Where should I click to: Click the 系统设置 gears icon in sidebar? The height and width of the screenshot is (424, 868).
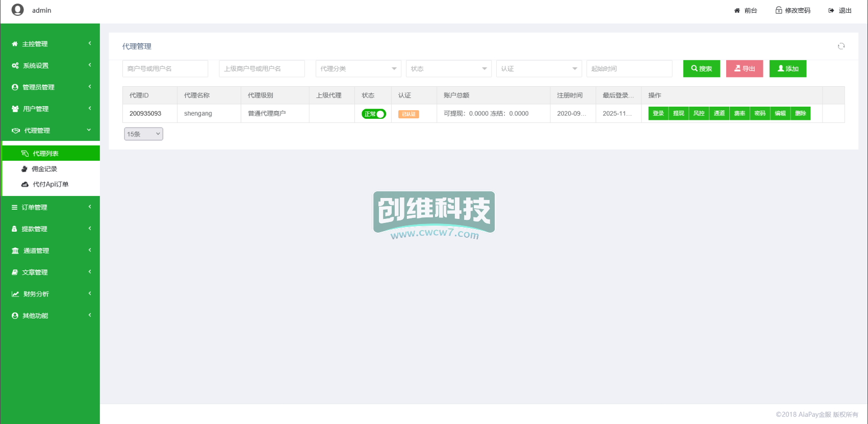[x=15, y=66]
